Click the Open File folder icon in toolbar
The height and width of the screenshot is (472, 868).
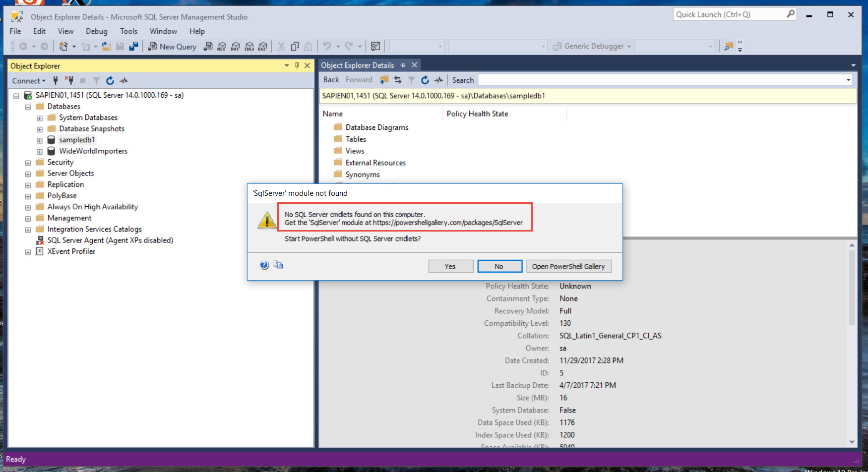[106, 46]
